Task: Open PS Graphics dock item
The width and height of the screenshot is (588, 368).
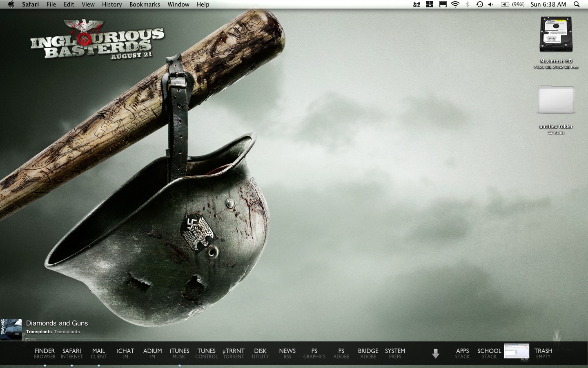Action: coord(314,353)
